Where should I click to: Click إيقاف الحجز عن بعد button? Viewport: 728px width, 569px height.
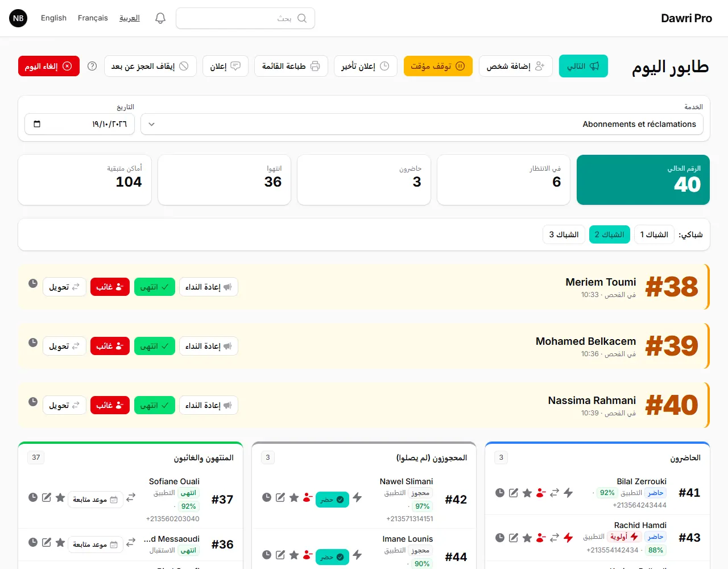(x=150, y=66)
